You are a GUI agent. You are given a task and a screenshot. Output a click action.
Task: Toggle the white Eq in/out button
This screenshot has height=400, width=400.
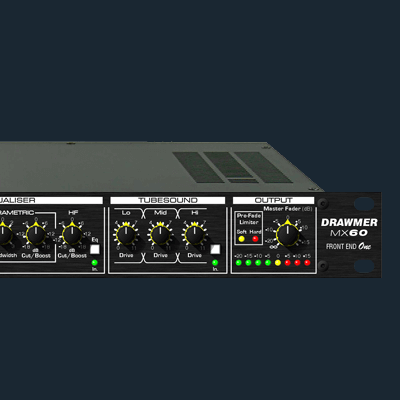[95, 249]
